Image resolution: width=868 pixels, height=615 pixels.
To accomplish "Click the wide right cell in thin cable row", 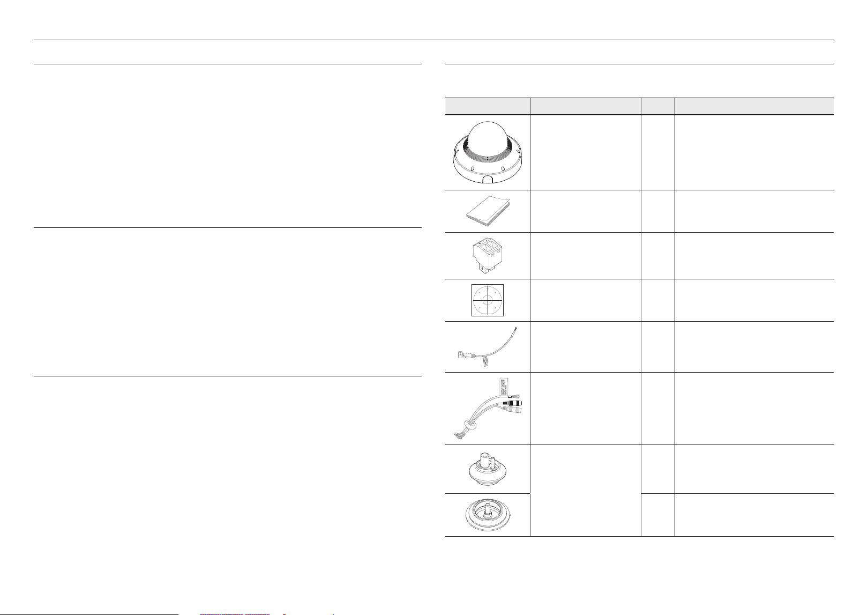I will pos(754,347).
